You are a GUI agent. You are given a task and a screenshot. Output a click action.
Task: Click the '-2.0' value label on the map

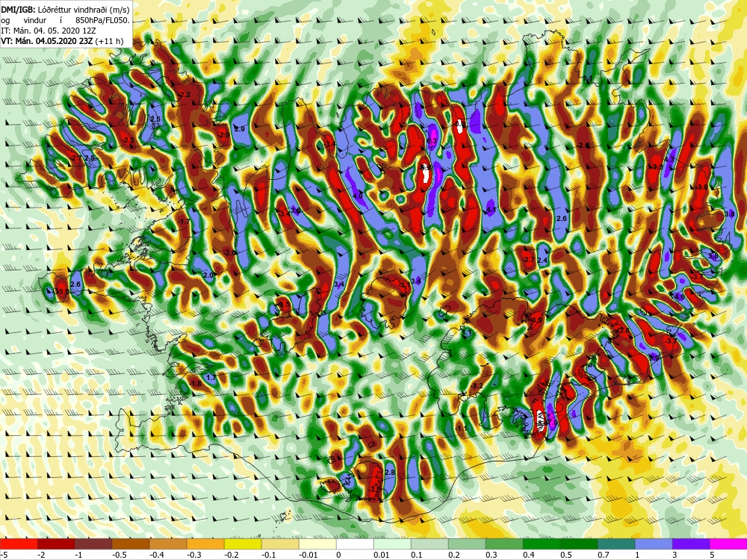[x=230, y=253]
